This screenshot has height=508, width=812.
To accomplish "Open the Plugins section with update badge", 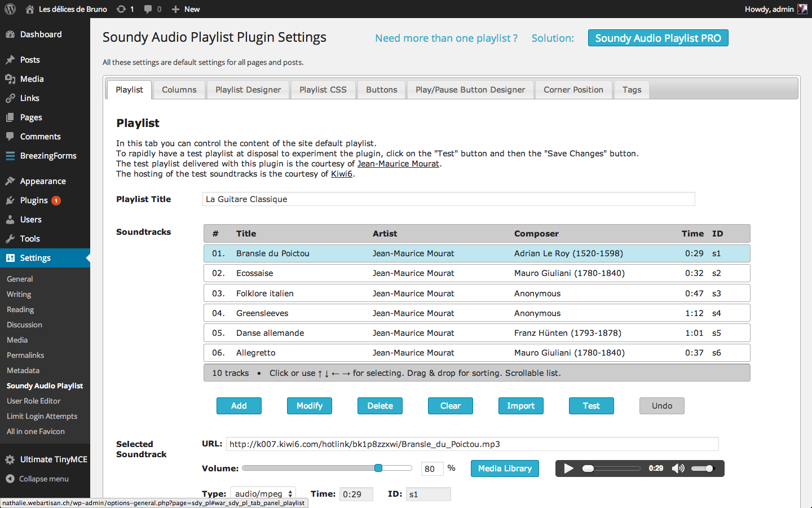I will (x=45, y=200).
